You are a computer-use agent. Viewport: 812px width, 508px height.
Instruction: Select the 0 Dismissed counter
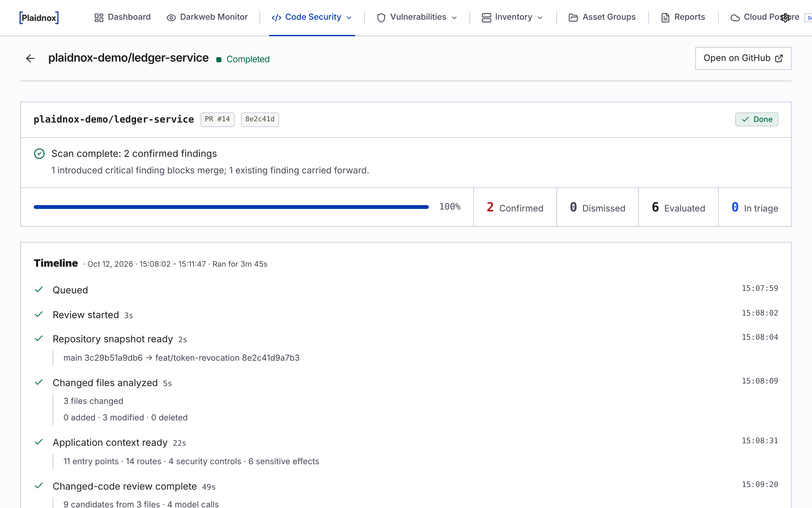(x=597, y=207)
